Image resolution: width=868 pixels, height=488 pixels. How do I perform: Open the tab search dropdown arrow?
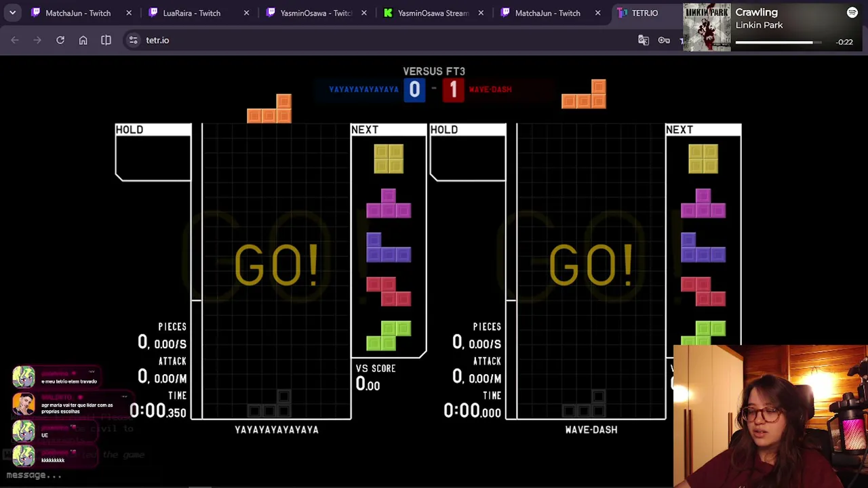click(x=12, y=13)
